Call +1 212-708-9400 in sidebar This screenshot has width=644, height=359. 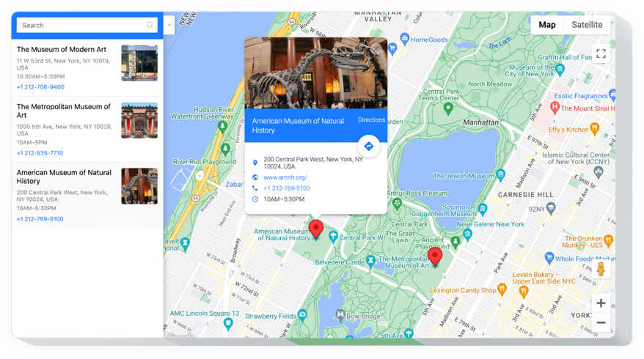pos(40,87)
